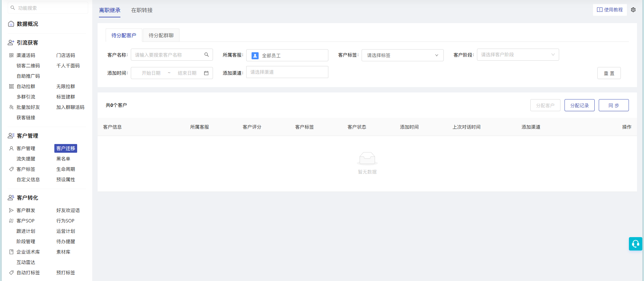Click the 自动打标签 tag icon
644x281 pixels.
pyautogui.click(x=11, y=273)
